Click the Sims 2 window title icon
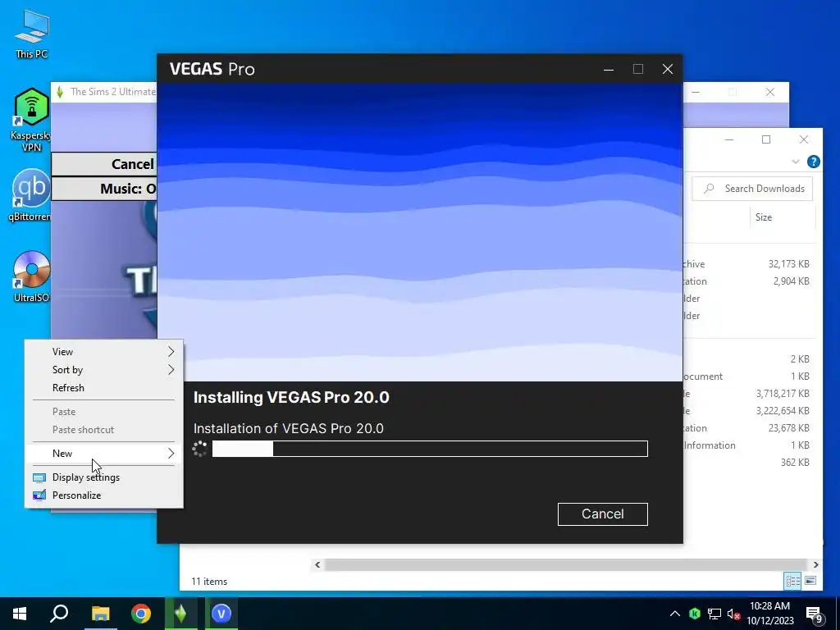840x630 pixels. pos(60,92)
